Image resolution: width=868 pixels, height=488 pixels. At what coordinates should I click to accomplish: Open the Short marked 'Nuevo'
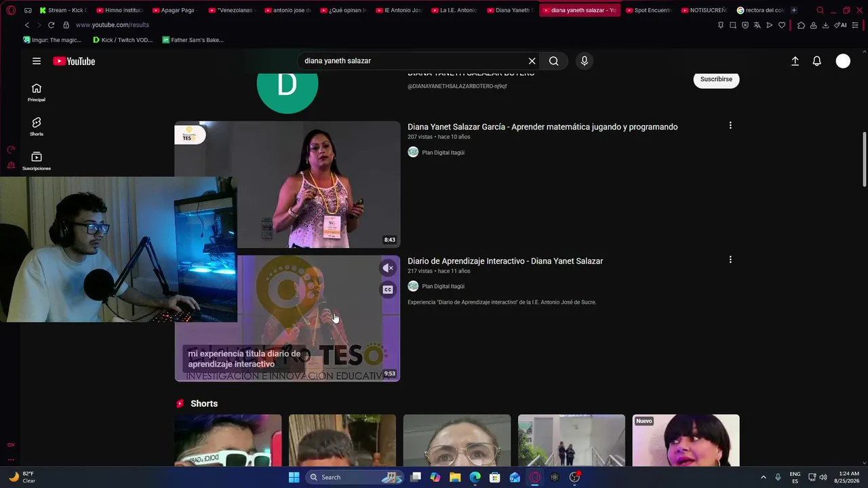click(686, 441)
